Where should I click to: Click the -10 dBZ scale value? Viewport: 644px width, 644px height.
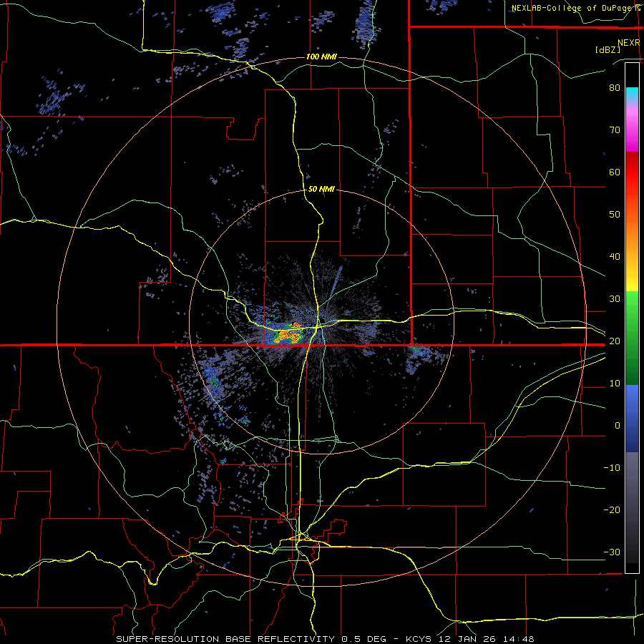pyautogui.click(x=612, y=467)
